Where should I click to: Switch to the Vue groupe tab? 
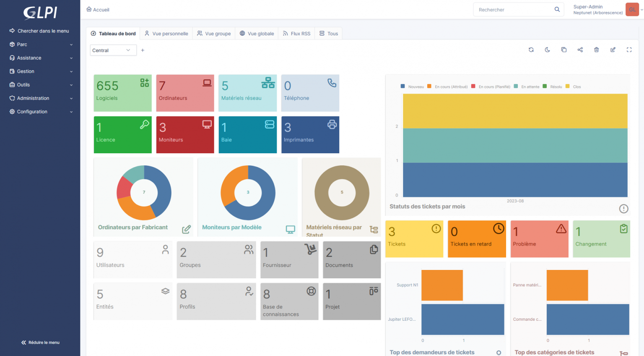(x=214, y=34)
